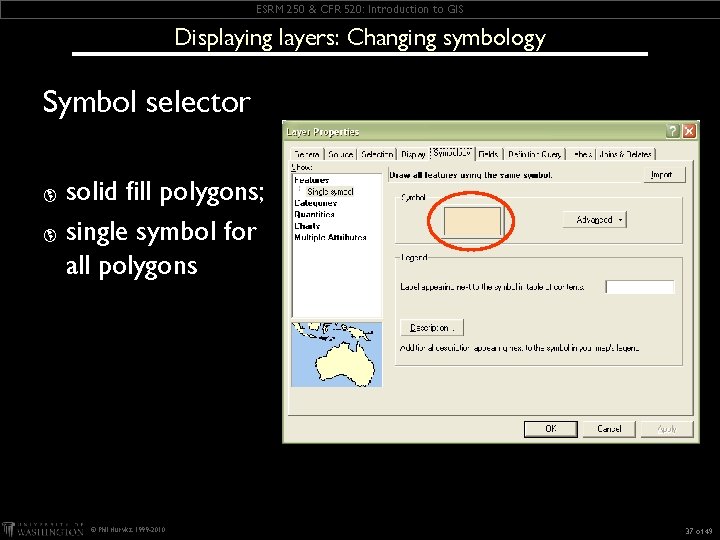Switch to Definition Query tab
This screenshot has width=720, height=540.
534,154
